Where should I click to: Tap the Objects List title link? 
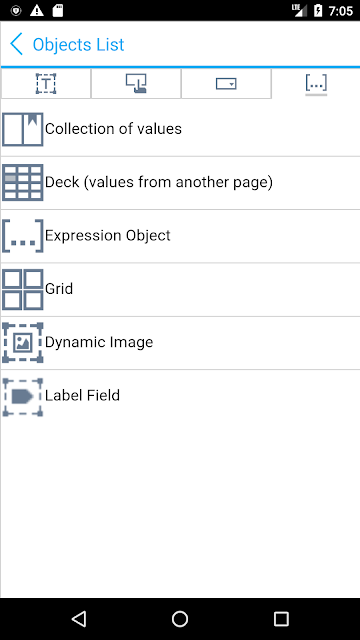[x=78, y=44]
